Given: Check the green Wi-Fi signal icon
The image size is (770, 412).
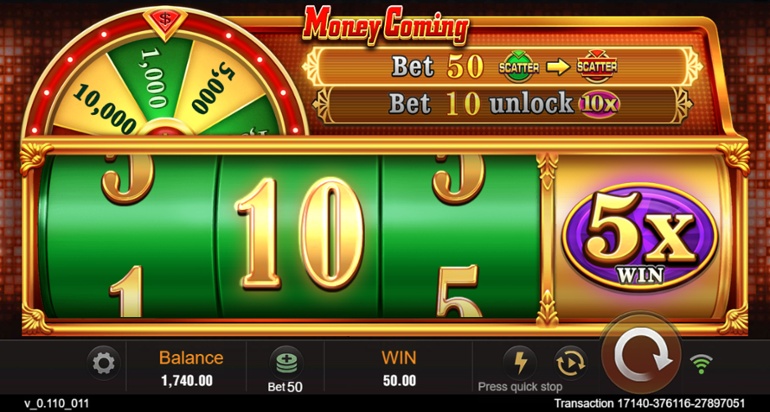Looking at the screenshot, I should click(x=702, y=363).
